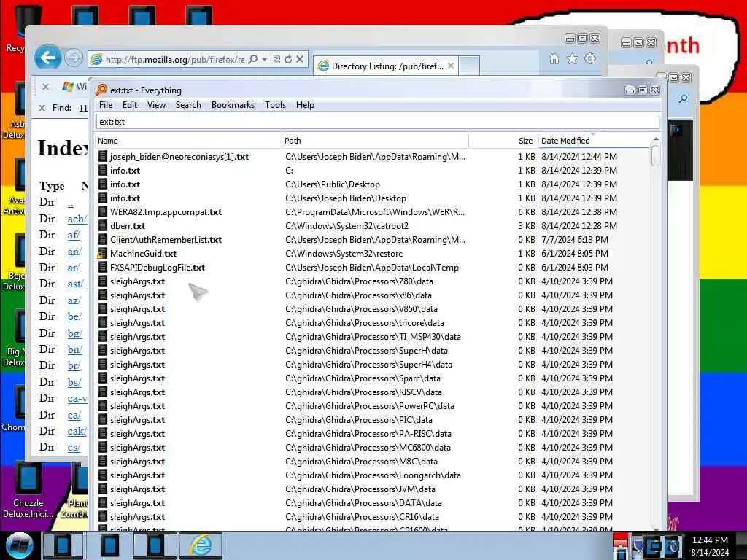The image size is (747, 560).
Task: Select info.txt in Joseph Biden Desktop
Action: tap(125, 198)
